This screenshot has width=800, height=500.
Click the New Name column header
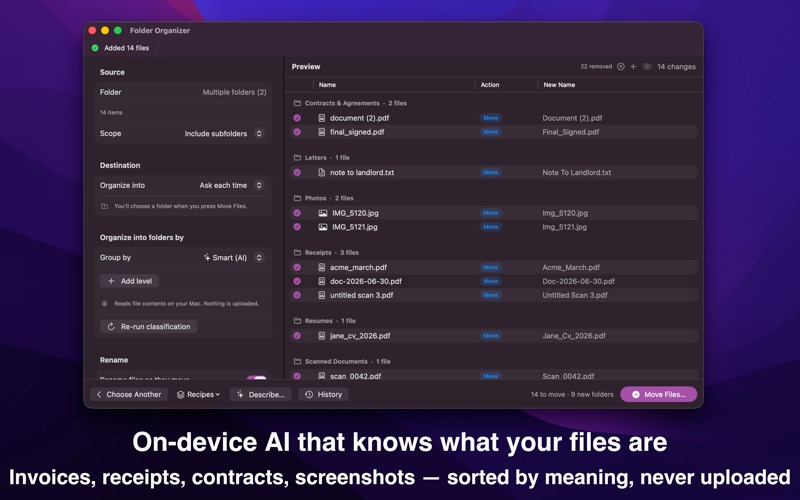[559, 85]
